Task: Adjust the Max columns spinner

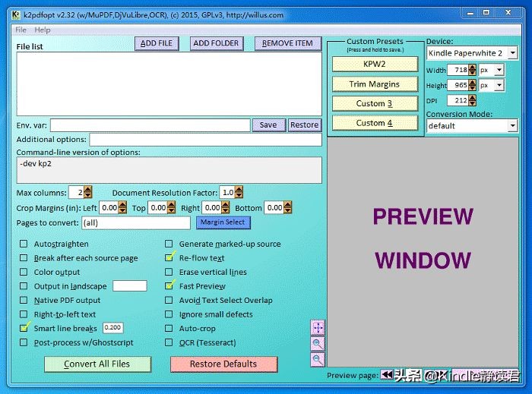Action: coord(87,192)
